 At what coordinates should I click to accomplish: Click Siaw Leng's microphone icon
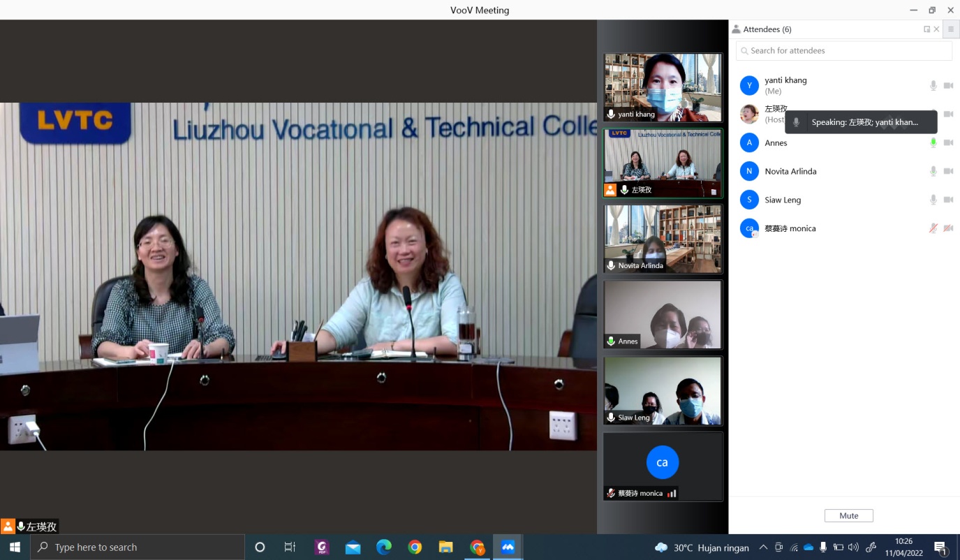[x=933, y=200]
